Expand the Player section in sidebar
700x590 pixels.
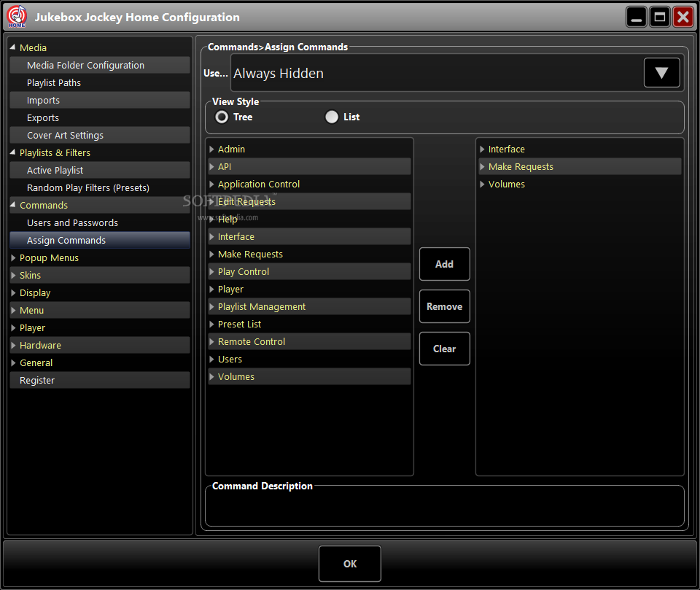point(13,327)
